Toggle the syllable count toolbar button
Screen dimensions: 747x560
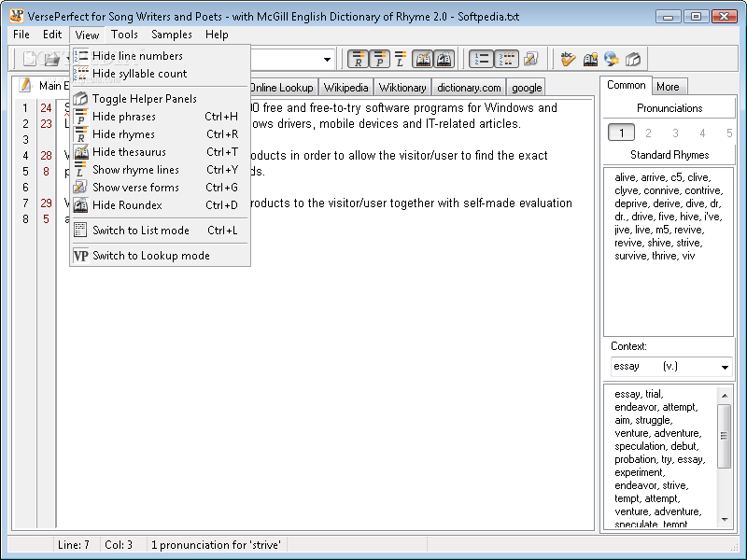pyautogui.click(x=506, y=59)
